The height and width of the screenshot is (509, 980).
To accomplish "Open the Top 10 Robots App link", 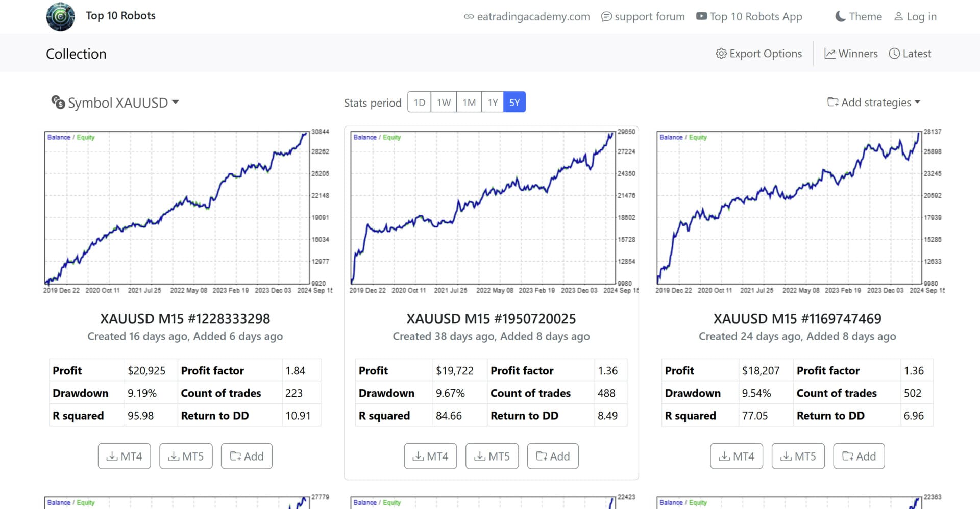I will click(756, 17).
